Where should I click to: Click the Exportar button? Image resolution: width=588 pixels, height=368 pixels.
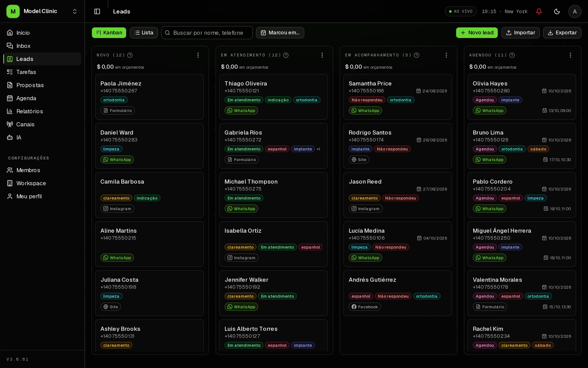(x=562, y=33)
